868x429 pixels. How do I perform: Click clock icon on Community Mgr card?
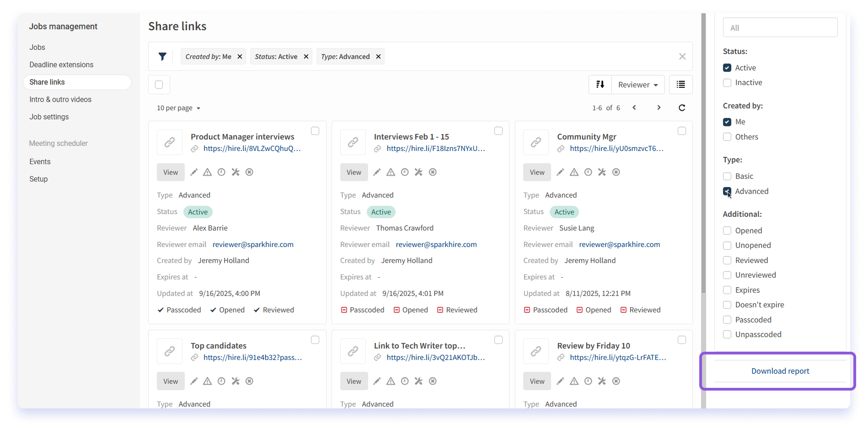[588, 172]
